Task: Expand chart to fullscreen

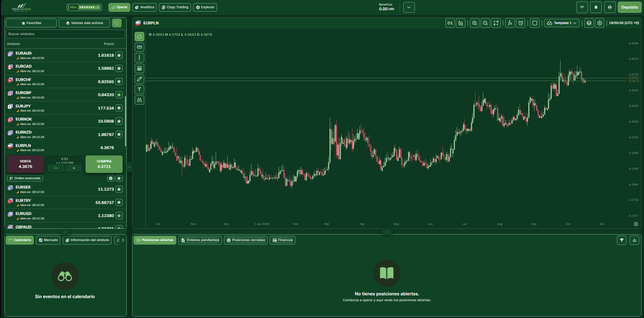Action: tap(496, 23)
